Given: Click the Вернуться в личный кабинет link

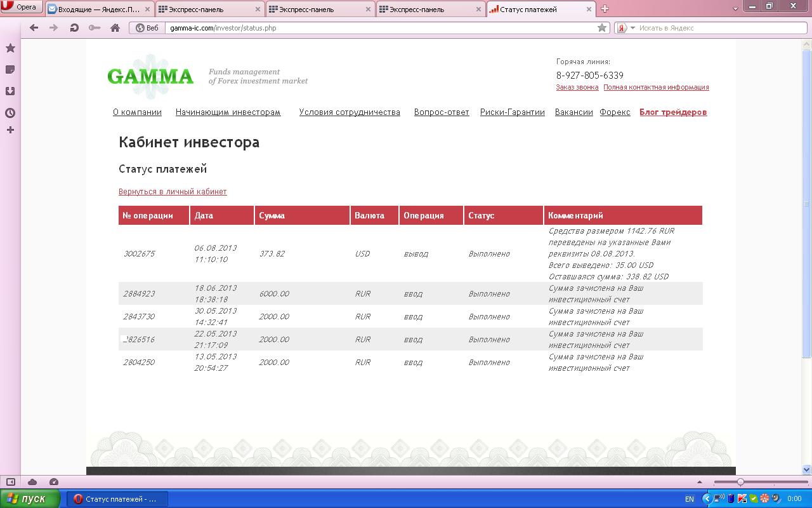Looking at the screenshot, I should [173, 192].
